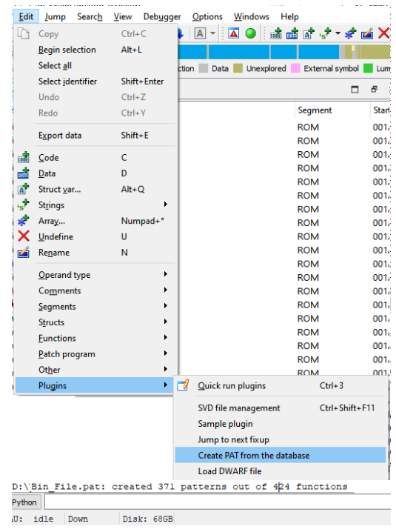Screen dimensions: 396x532
Task: Click the text style 'A' toolbar icon
Action: 200,33
